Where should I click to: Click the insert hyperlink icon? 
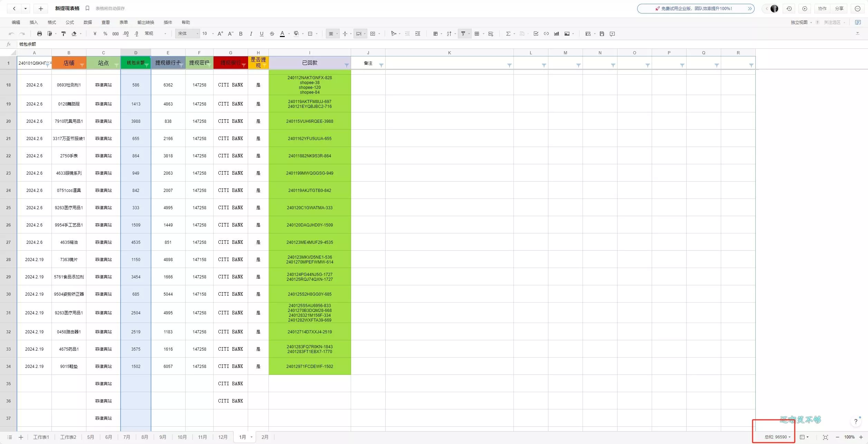pyautogui.click(x=546, y=34)
